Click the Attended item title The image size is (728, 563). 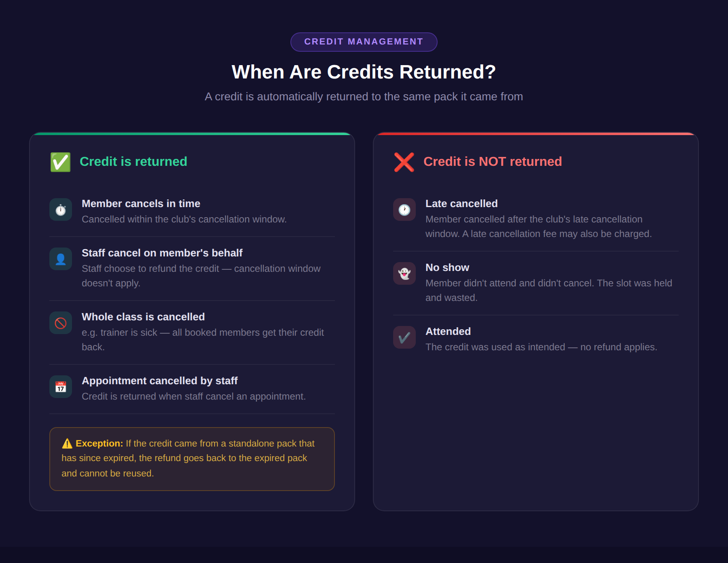tap(448, 331)
